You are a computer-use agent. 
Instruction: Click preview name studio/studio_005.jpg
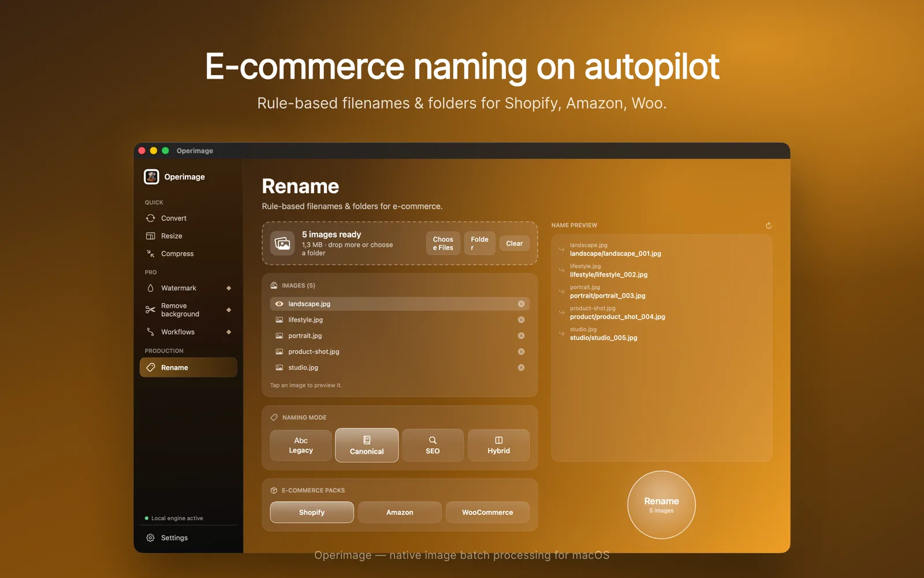click(603, 338)
